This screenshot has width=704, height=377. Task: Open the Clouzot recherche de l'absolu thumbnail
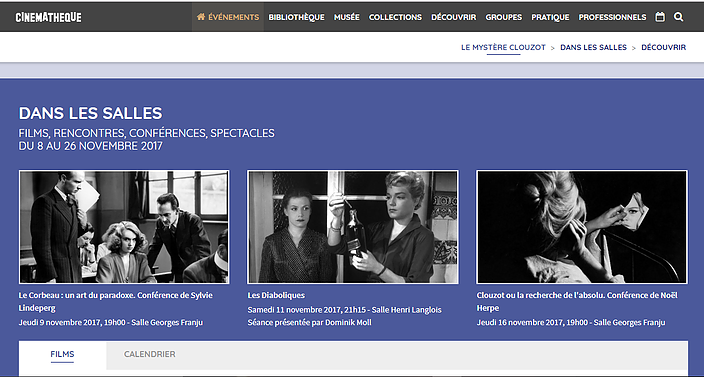[582, 227]
